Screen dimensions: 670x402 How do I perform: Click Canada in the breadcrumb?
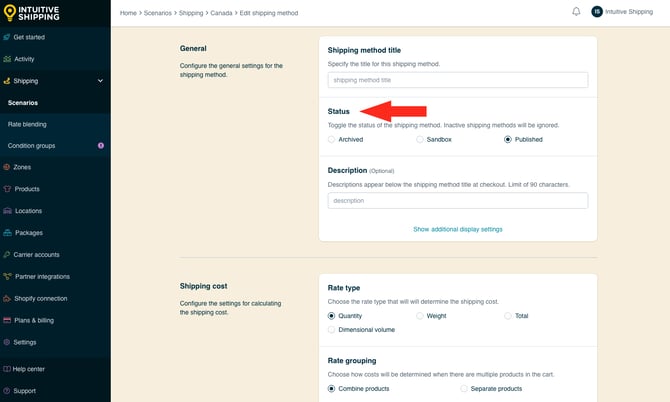pos(221,13)
